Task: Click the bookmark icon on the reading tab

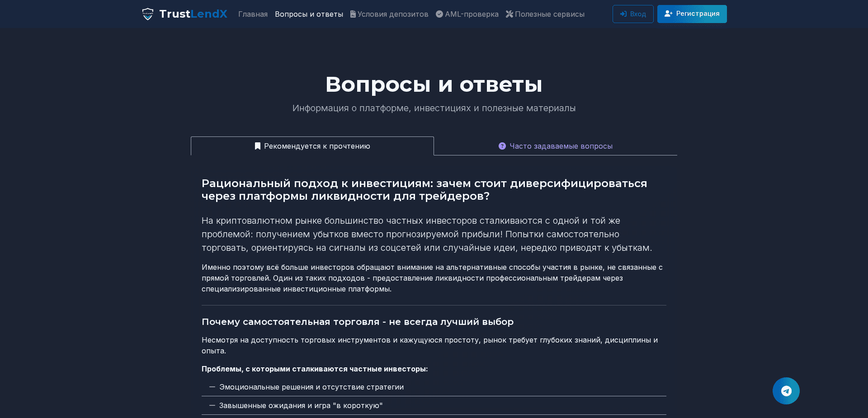Action: [x=258, y=146]
